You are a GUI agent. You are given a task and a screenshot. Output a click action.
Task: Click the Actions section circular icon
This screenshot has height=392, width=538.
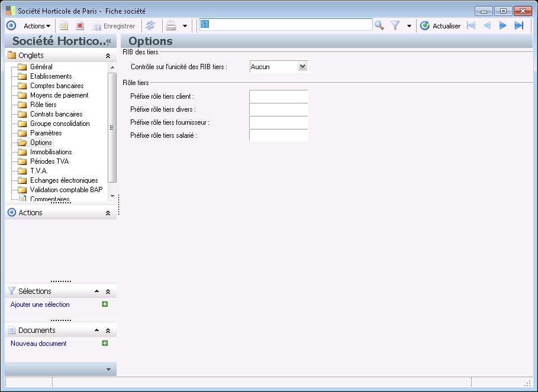(x=12, y=212)
